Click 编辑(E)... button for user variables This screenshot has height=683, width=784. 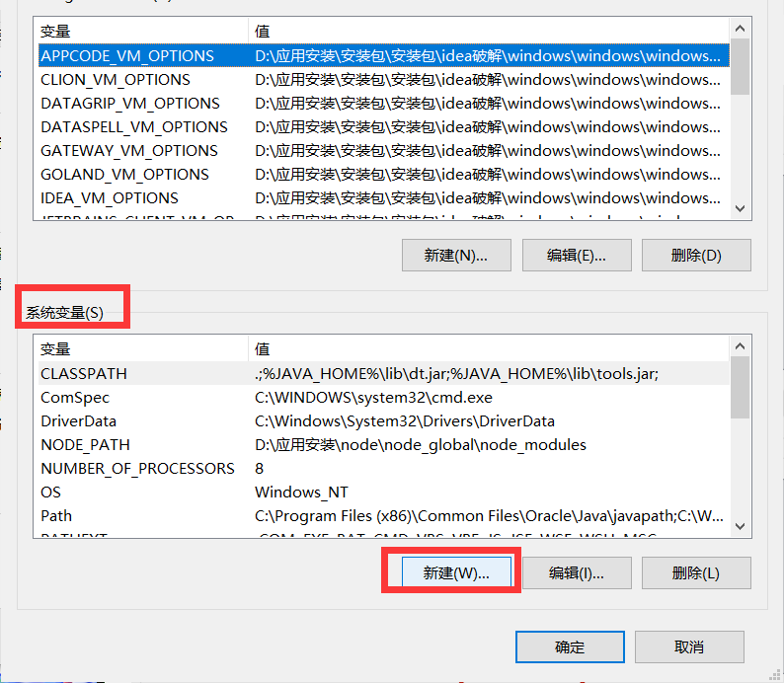tap(577, 256)
